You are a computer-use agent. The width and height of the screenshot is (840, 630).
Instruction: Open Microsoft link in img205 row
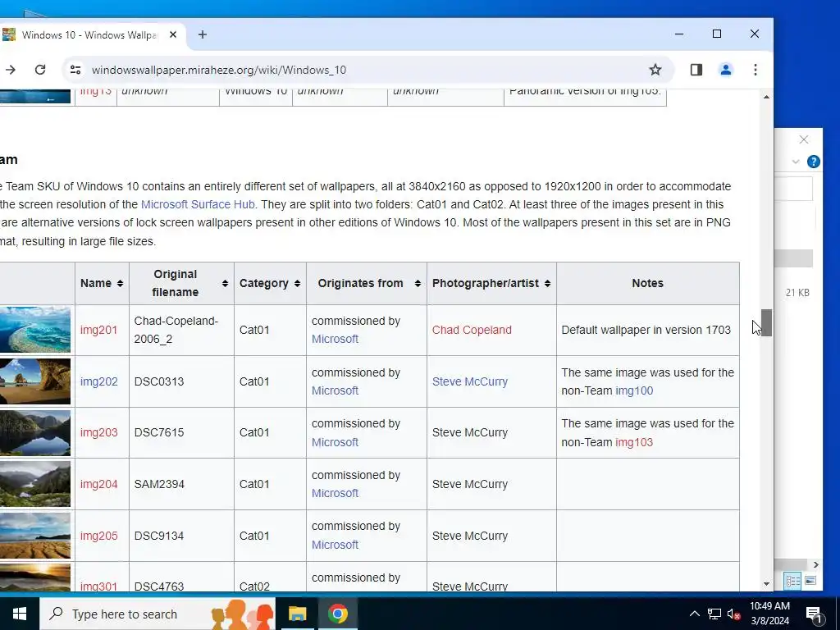coord(335,545)
